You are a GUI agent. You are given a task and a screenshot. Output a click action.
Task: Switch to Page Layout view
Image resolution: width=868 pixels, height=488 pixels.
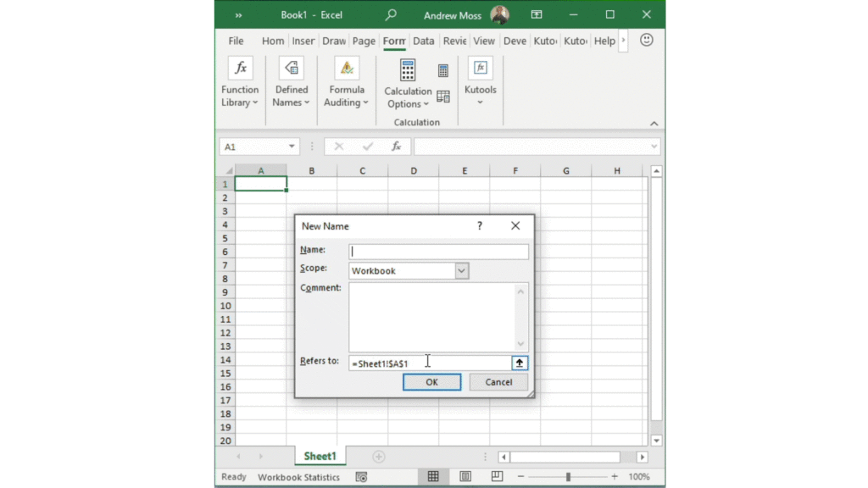click(x=465, y=477)
